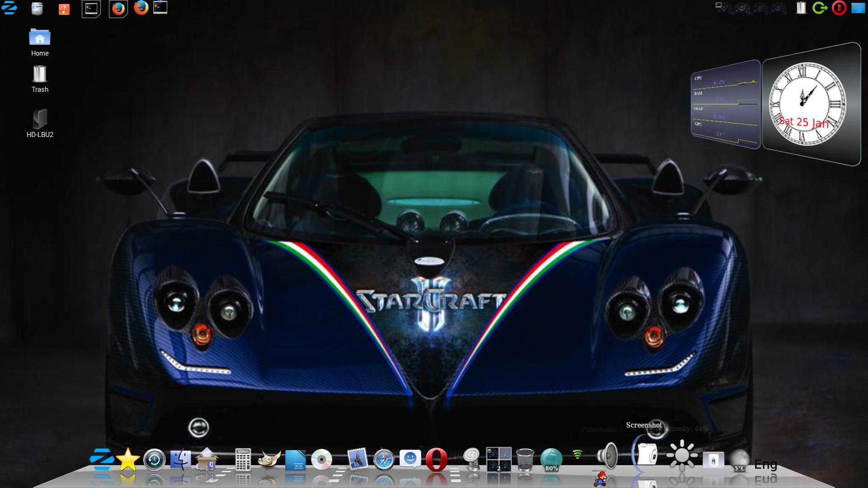Toggle the light switch icon in dock
The width and height of the screenshot is (868, 488).
tap(713, 460)
